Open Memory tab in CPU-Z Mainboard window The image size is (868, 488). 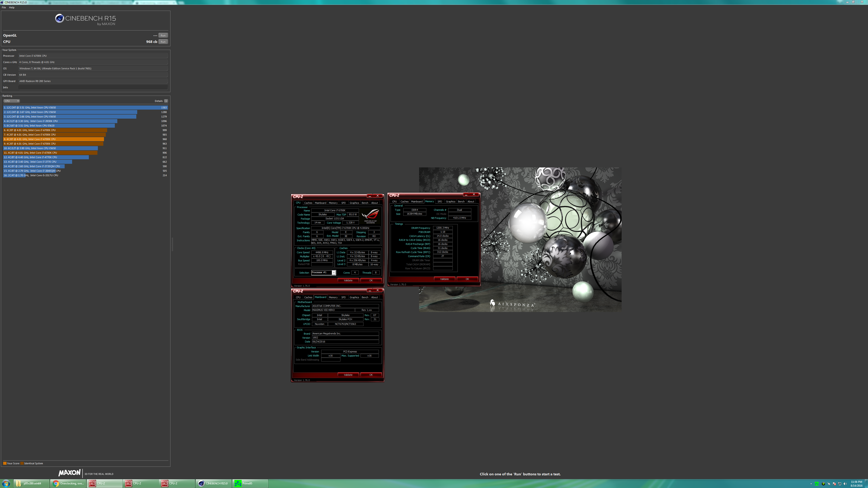(x=333, y=297)
